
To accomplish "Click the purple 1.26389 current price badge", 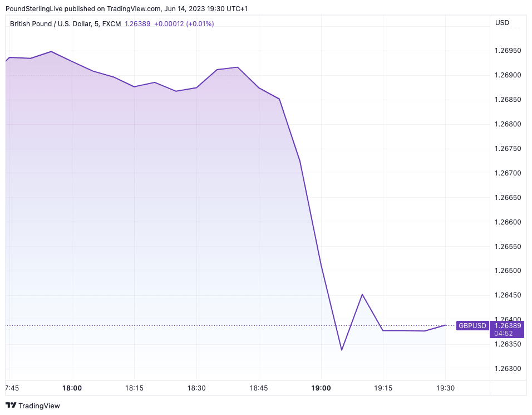I will point(507,326).
